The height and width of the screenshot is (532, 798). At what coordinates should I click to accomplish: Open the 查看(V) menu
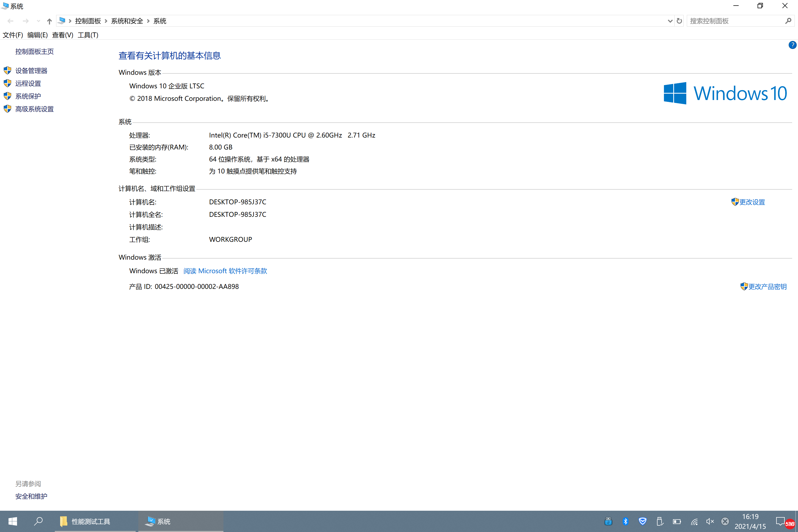pyautogui.click(x=63, y=35)
